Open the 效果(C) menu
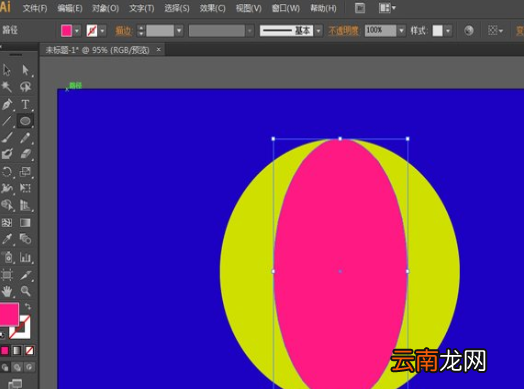The width and height of the screenshot is (524, 389). click(x=213, y=8)
